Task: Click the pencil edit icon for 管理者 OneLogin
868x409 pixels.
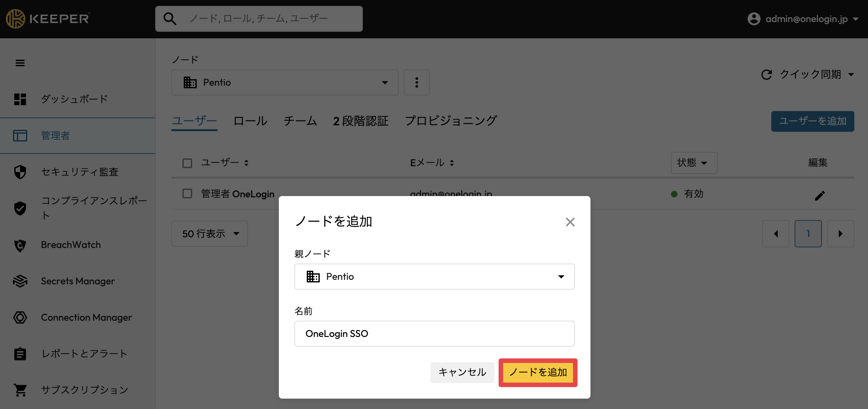Action: click(820, 195)
